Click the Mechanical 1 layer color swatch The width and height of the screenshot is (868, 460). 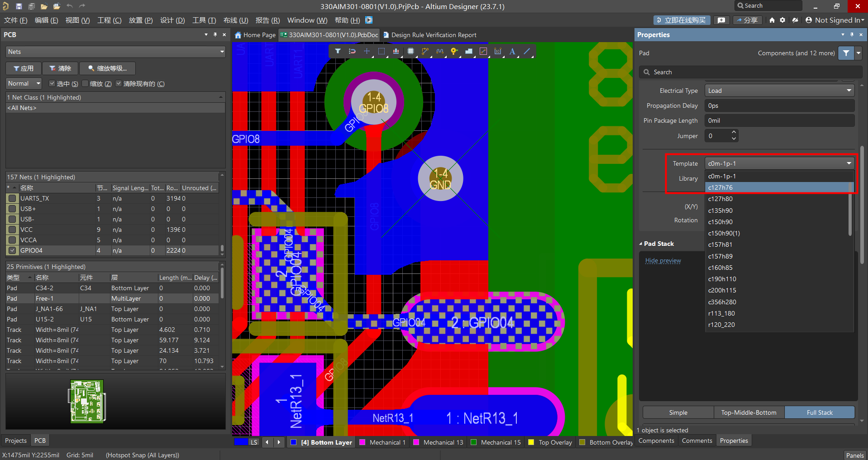click(362, 442)
